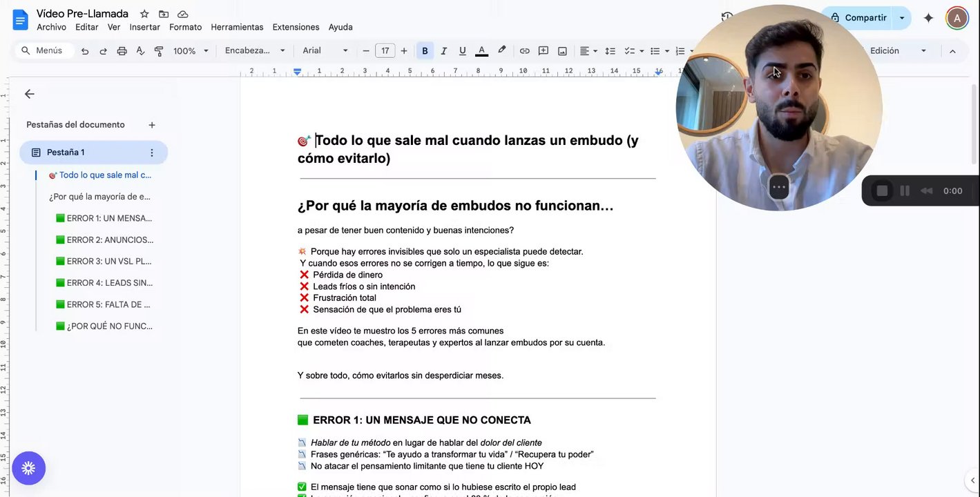The image size is (980, 497).
Task: Close the document tabs panel with back arrow
Action: [x=29, y=94]
